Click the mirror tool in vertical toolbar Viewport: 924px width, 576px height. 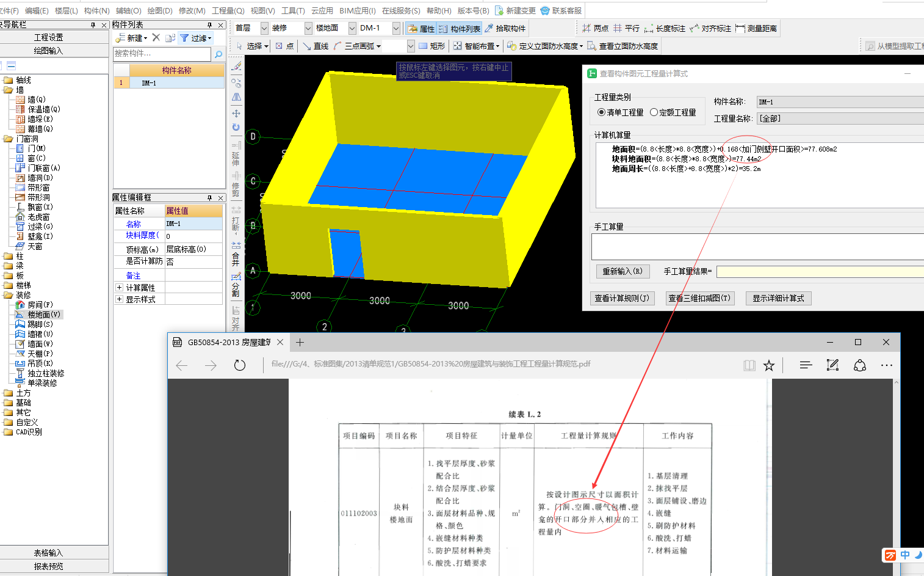(x=236, y=97)
